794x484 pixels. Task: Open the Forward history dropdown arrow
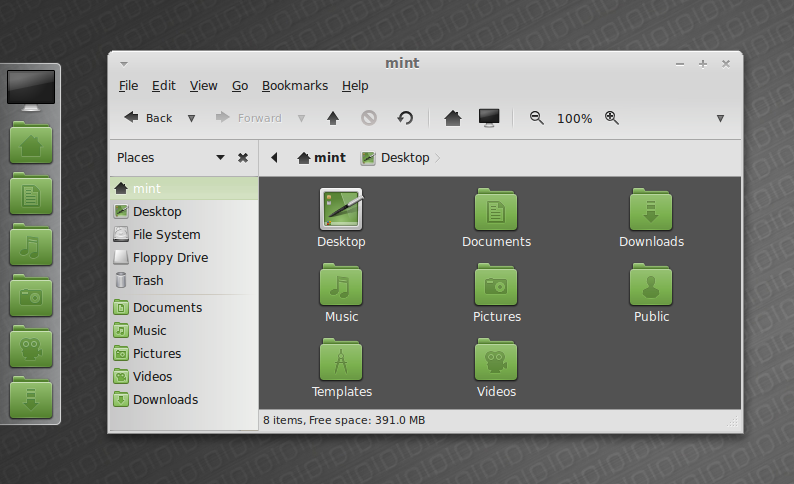pyautogui.click(x=301, y=118)
